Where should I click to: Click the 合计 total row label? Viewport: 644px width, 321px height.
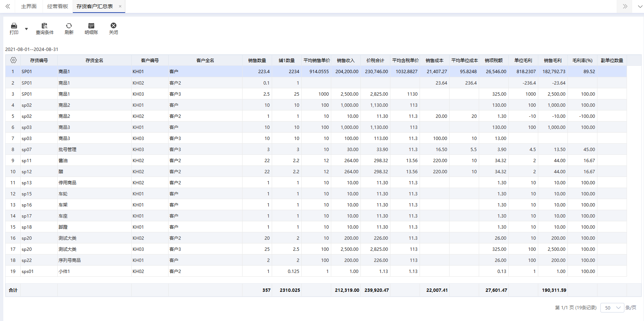13,290
